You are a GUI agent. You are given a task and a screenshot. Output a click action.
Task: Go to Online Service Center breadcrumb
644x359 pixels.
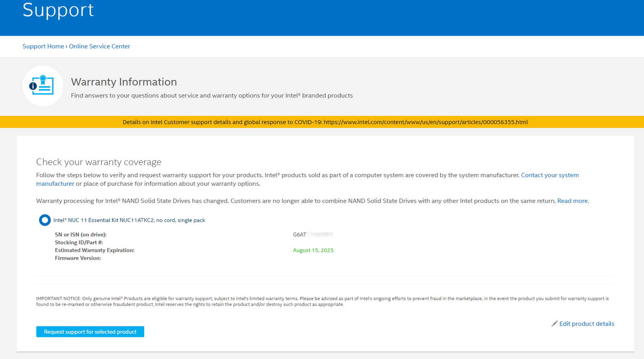pos(99,46)
